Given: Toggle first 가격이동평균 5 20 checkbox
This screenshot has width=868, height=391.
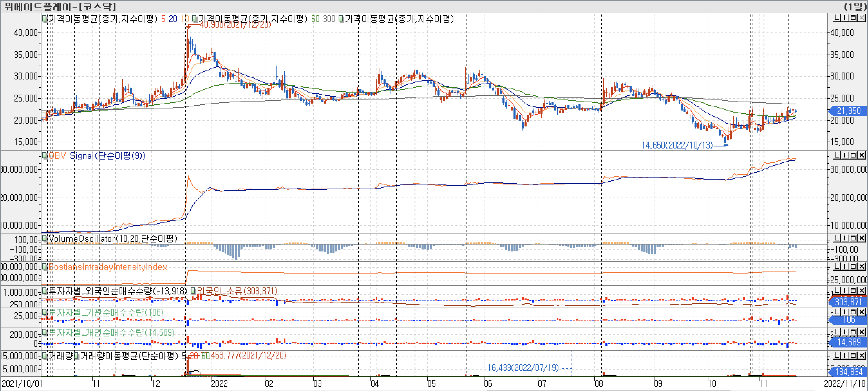Looking at the screenshot, I should pyautogui.click(x=44, y=19).
